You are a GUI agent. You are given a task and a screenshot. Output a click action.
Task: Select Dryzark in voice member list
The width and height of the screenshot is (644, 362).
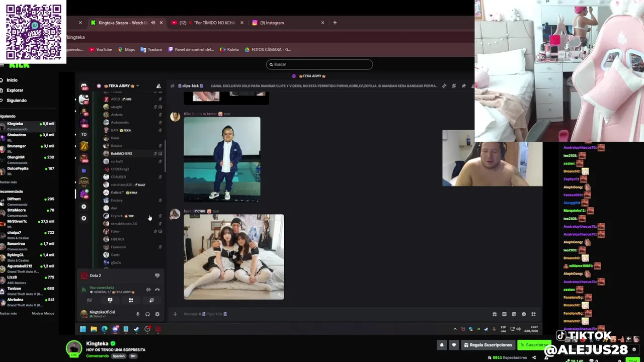tap(133, 216)
